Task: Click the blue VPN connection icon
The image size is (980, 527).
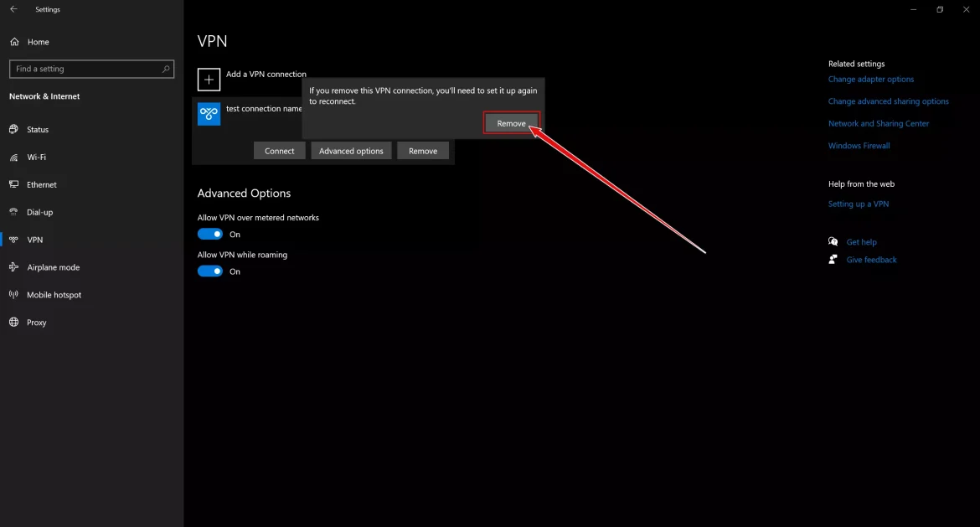Action: click(x=209, y=114)
